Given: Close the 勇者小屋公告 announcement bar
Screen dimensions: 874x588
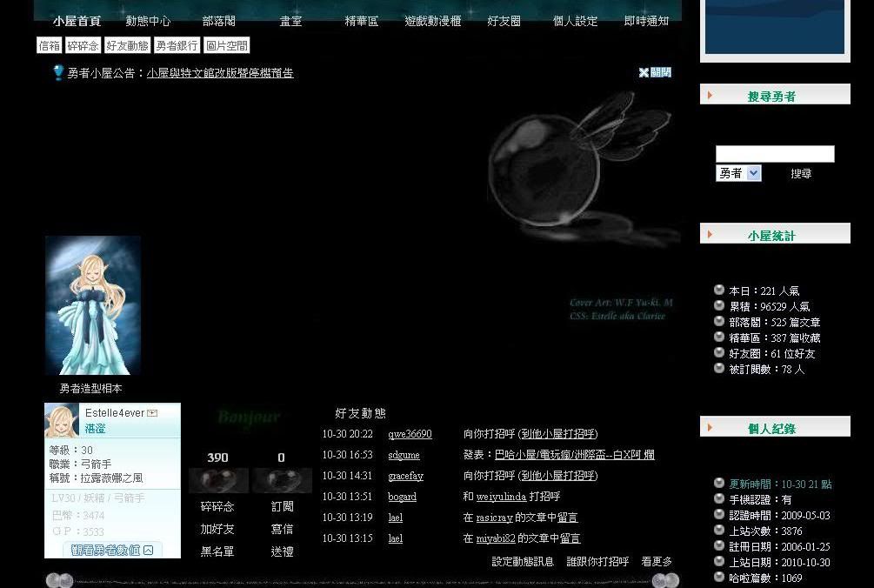Looking at the screenshot, I should pyautogui.click(x=655, y=73).
